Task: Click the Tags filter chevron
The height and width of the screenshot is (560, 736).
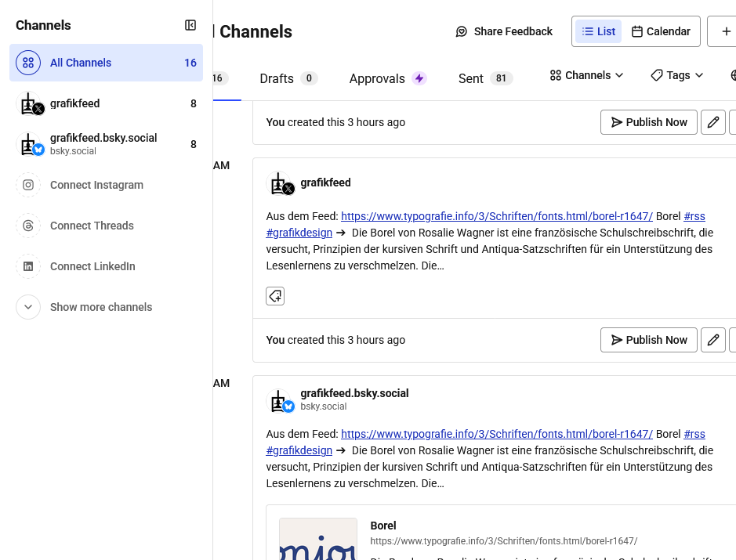Action: pos(699,75)
